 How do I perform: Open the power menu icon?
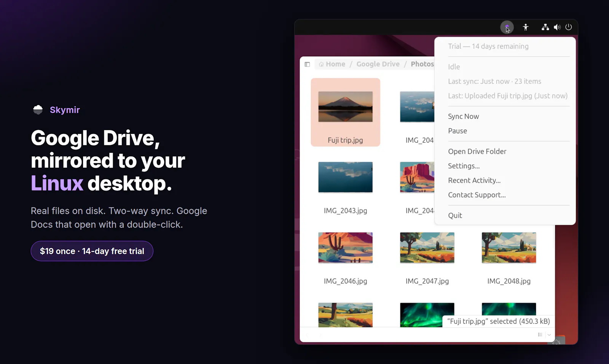[569, 27]
